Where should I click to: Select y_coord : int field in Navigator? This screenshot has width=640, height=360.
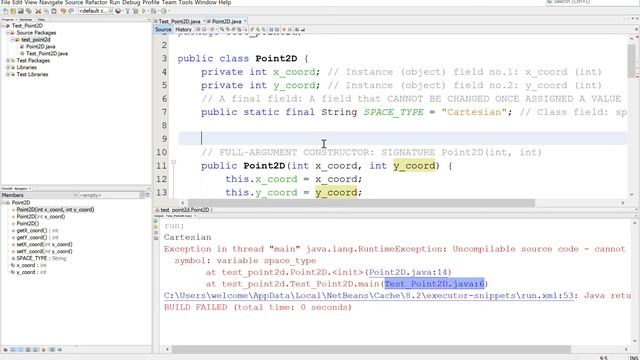coord(31,272)
